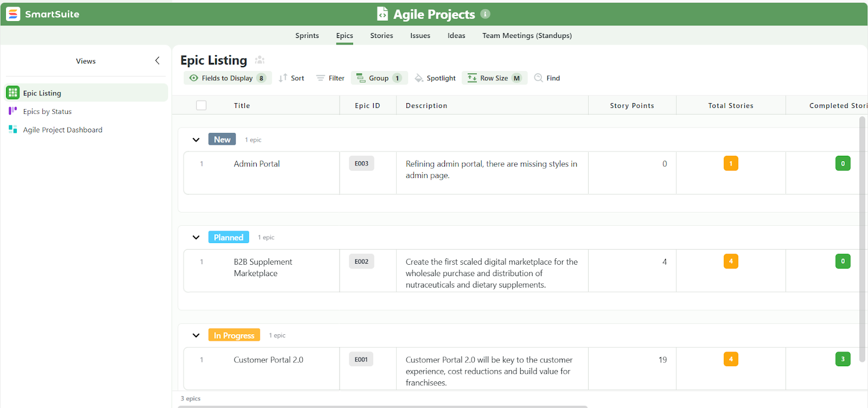Click the Story Points column header
The width and height of the screenshot is (868, 408).
tap(632, 105)
